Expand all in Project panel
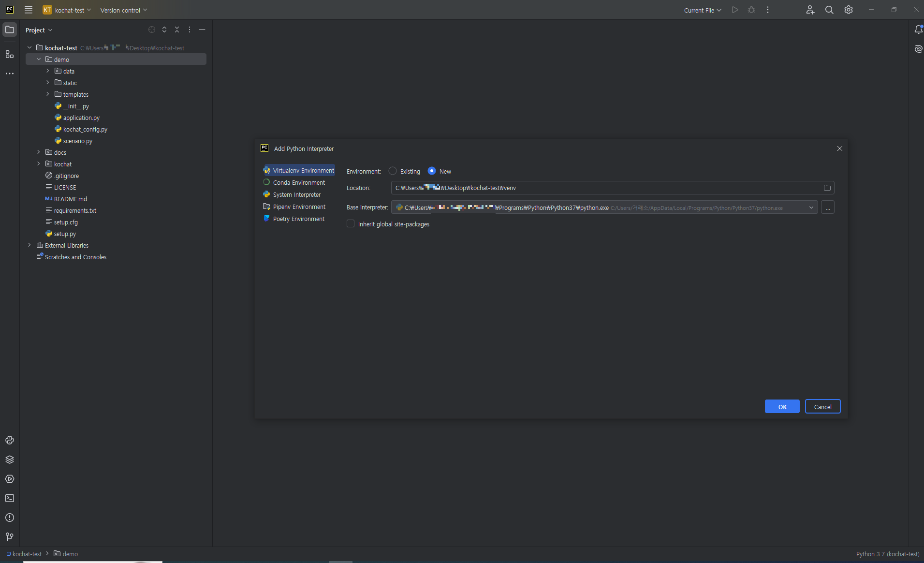 coord(164,30)
